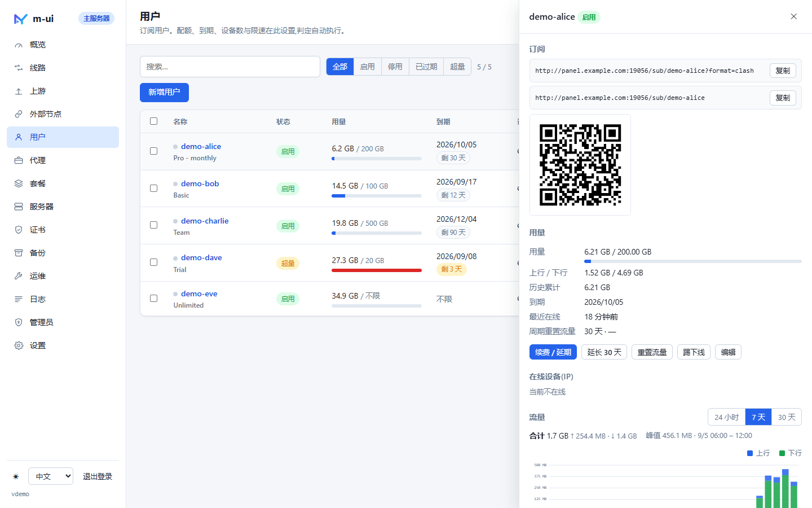Click the 线路 routes icon
The height and width of the screenshot is (508, 812).
pyautogui.click(x=19, y=68)
